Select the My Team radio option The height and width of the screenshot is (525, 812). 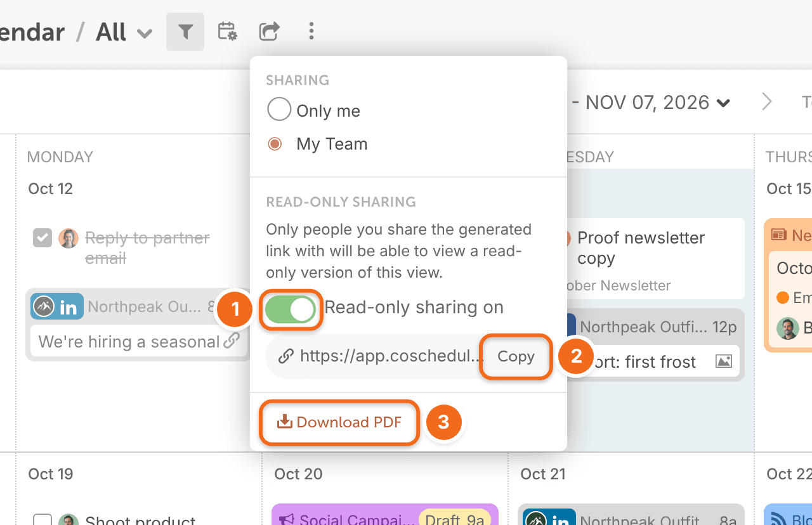[275, 144]
